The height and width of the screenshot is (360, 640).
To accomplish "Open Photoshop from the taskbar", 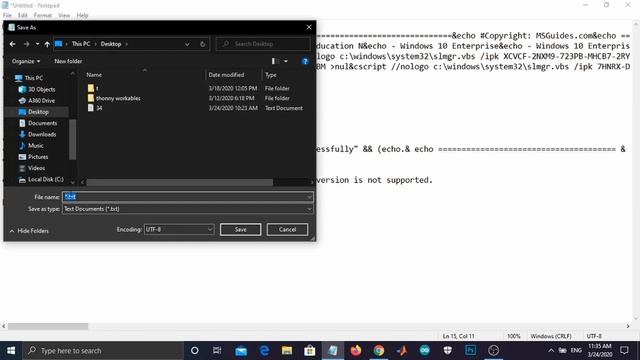I will click(471, 351).
